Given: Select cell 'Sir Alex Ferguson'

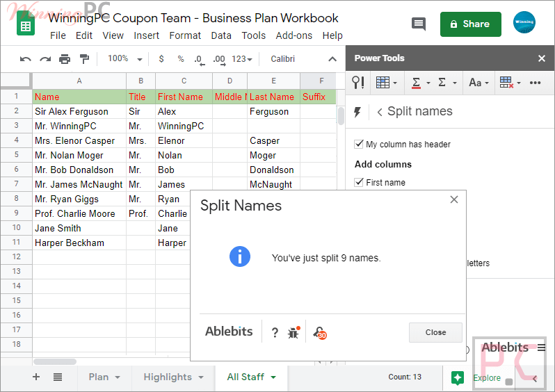Looking at the screenshot, I should point(79,111).
